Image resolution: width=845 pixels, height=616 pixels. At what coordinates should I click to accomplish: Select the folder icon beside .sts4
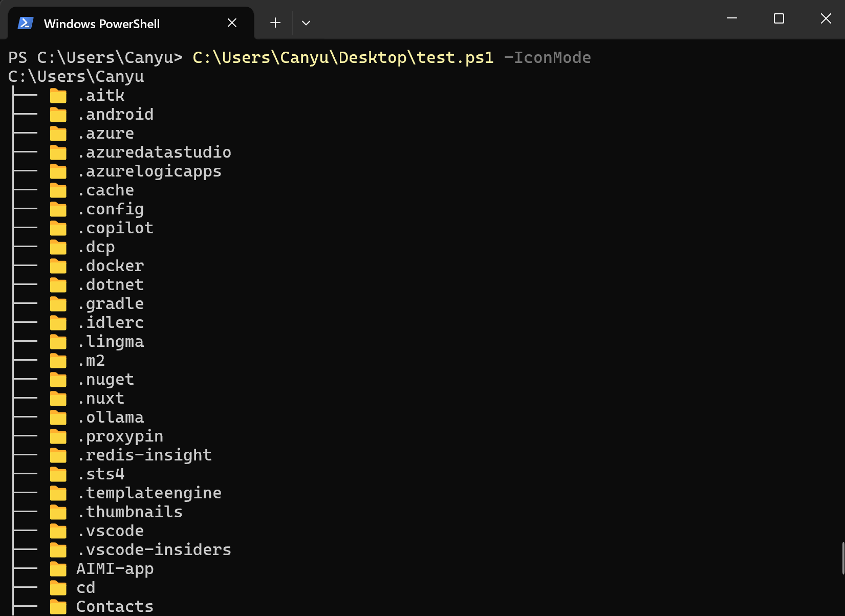coord(58,475)
